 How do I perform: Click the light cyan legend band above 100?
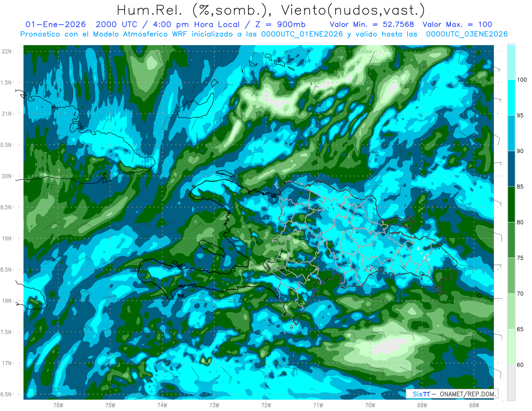[511, 62]
